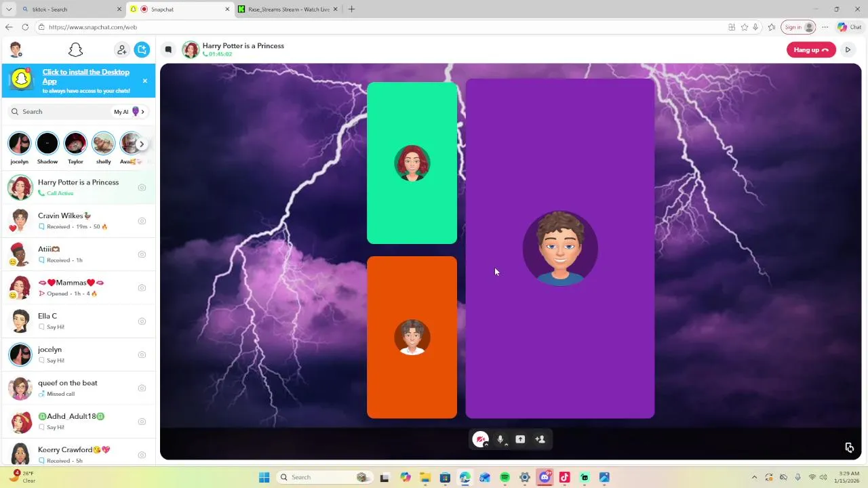Image resolution: width=868 pixels, height=488 pixels.
Task: Toggle the camera on in the call
Action: click(x=479, y=439)
